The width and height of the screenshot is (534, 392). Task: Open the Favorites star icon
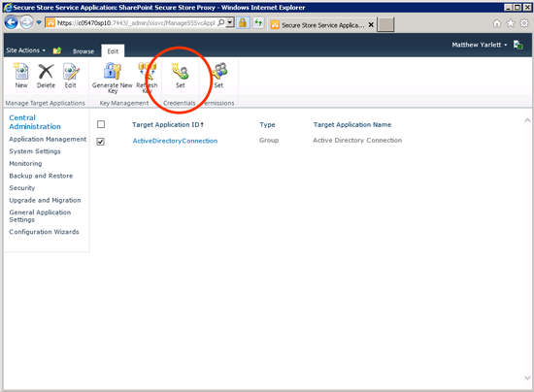point(510,23)
